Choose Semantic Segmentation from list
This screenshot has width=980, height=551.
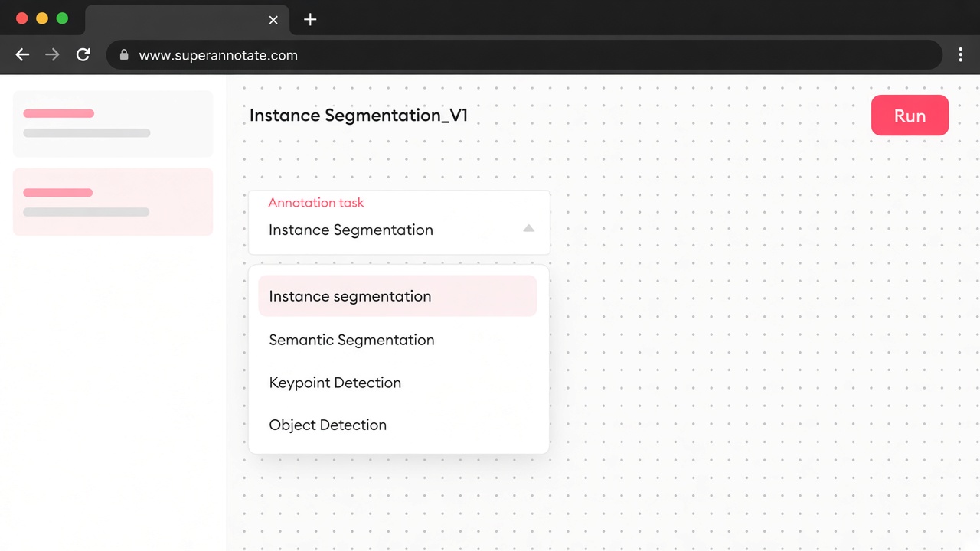[397, 340]
